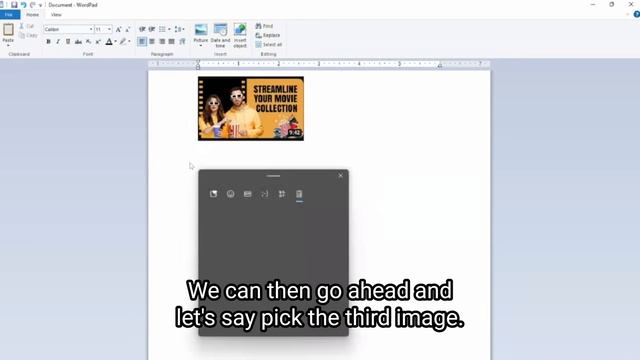
Task: Toggle superscript formatting
Action: (98, 42)
